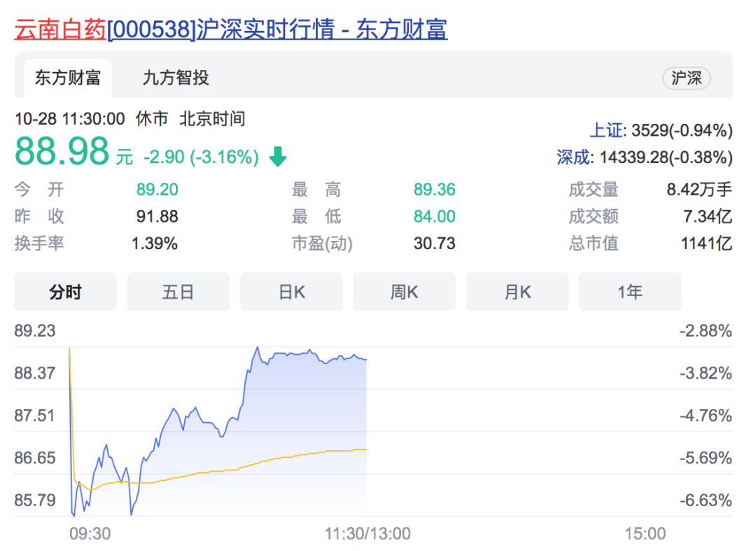Click the 85.79 price axis label
756x551 pixels.
click(x=35, y=501)
